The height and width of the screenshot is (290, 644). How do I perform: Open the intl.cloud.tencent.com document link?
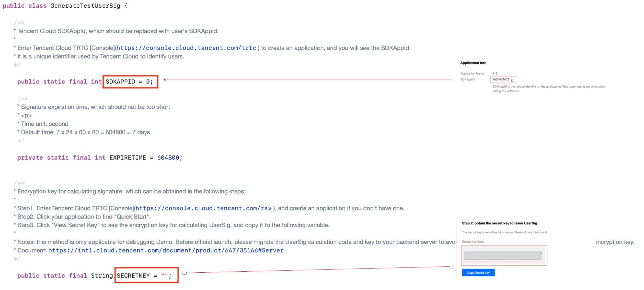click(166, 251)
